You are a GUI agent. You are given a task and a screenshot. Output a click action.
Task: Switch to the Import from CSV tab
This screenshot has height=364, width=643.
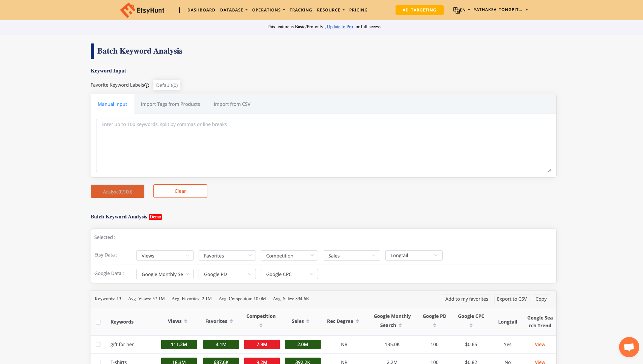pos(232,104)
